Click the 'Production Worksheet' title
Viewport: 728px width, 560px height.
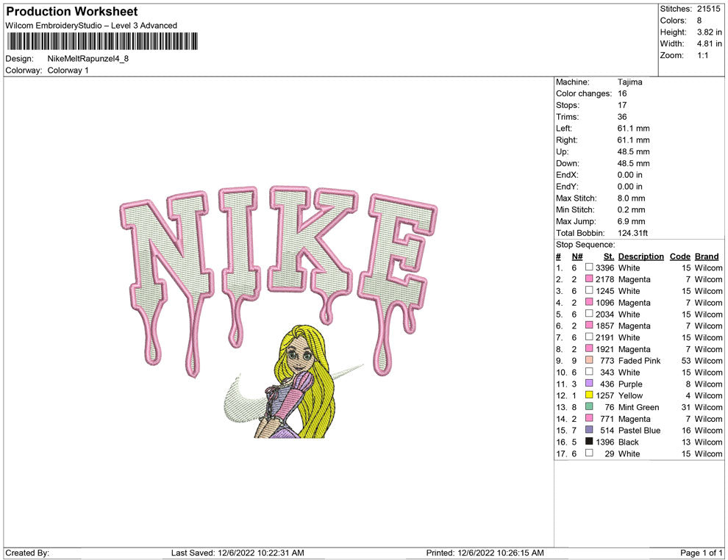(x=72, y=12)
